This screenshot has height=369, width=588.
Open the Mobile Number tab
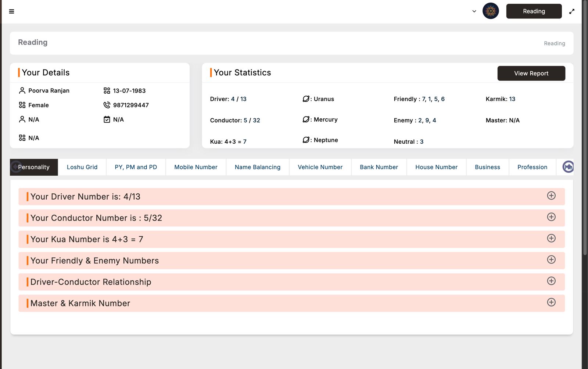(196, 167)
